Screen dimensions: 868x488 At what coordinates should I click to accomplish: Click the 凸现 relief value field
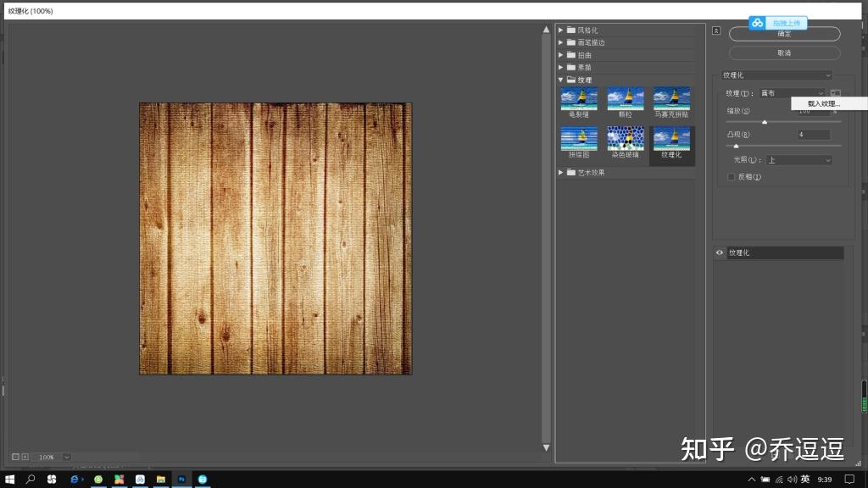click(x=812, y=135)
